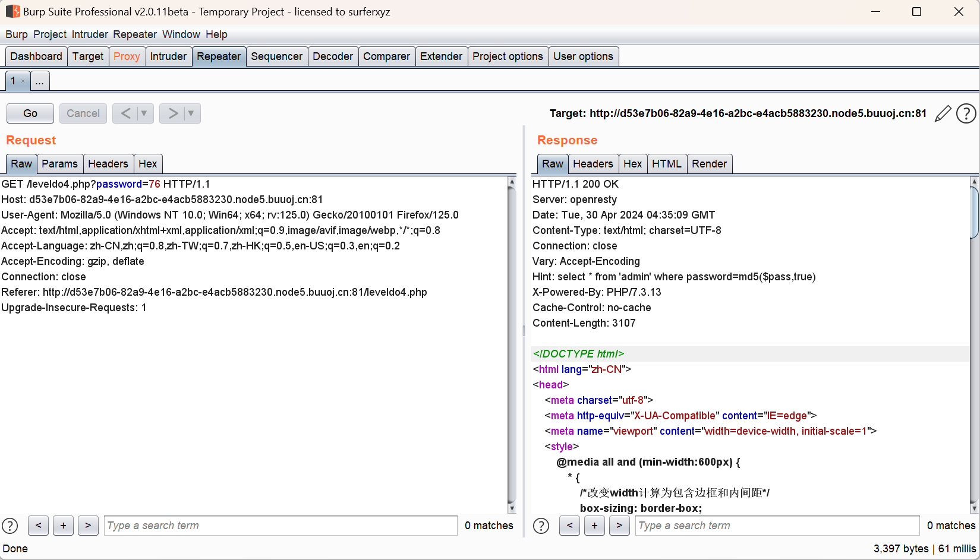980x560 pixels.
Task: Open the Window menu
Action: coord(181,34)
